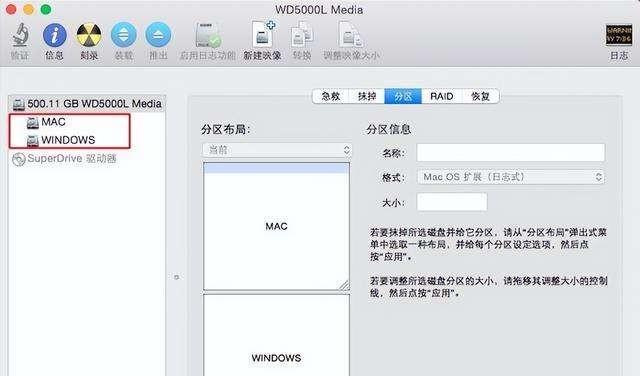The image size is (640, 376).
Task: Switch to the 分区 (Partition) tab
Action: (x=403, y=96)
